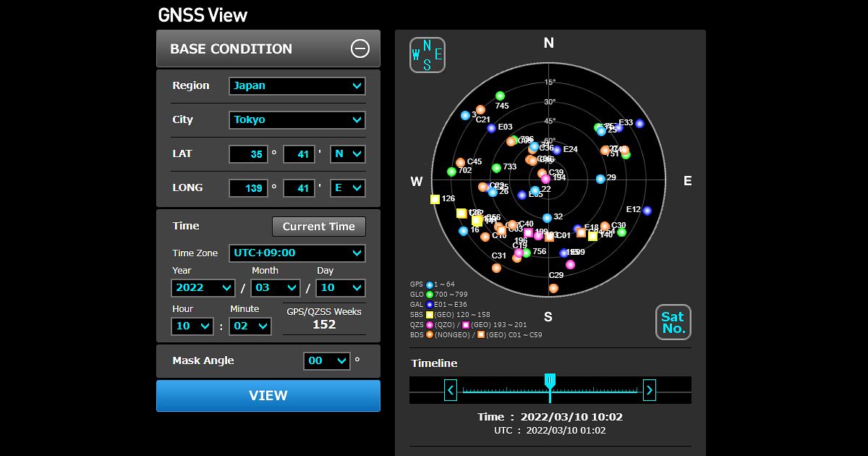Open the Time Zone dropdown

297,253
